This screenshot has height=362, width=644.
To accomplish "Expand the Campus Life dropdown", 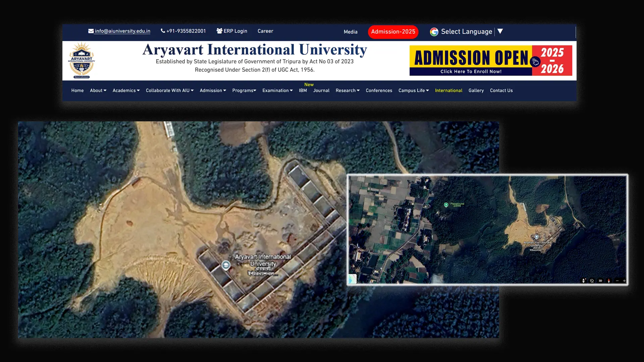I will [x=413, y=90].
